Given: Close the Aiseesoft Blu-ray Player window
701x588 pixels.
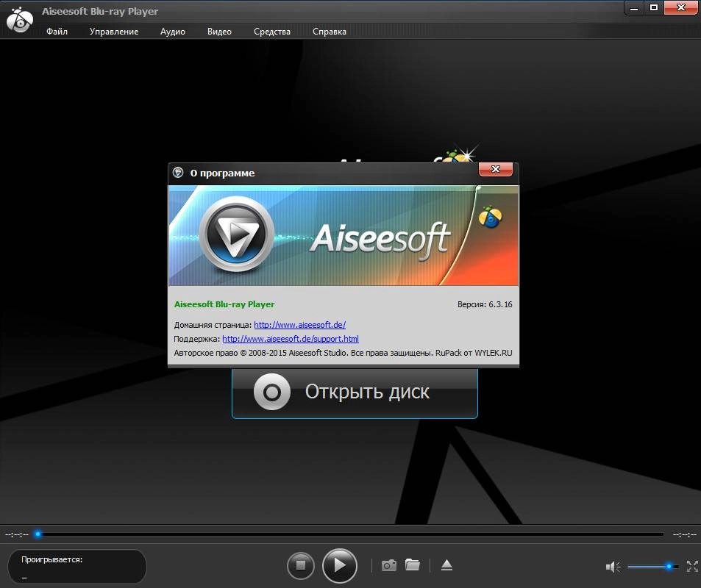Looking at the screenshot, I should tap(681, 8).
